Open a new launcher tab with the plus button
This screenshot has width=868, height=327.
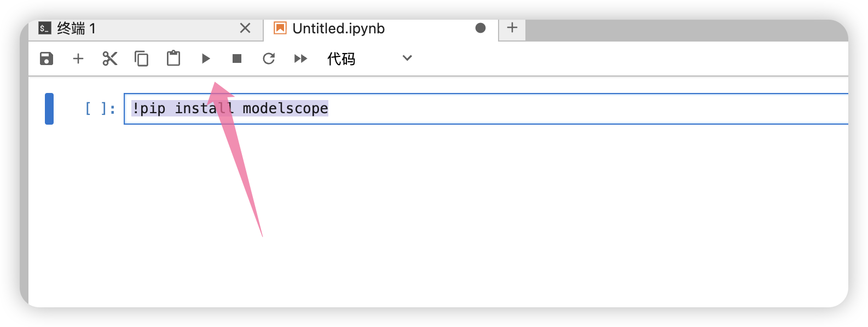(x=512, y=28)
